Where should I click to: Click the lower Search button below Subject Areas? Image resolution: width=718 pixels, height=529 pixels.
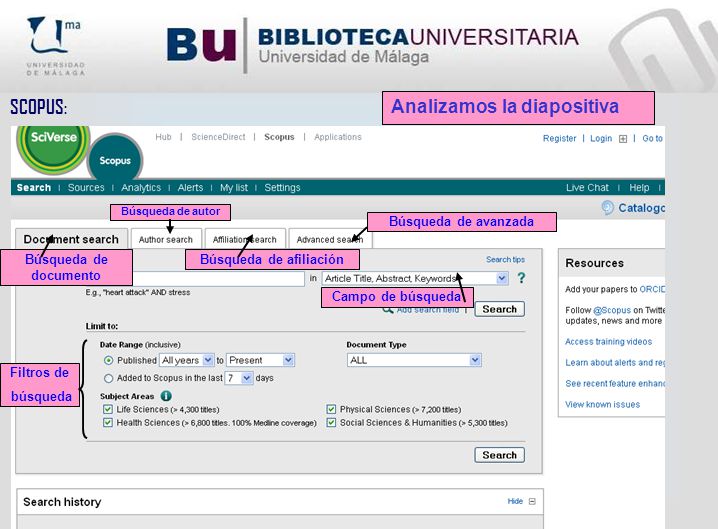coord(500,455)
